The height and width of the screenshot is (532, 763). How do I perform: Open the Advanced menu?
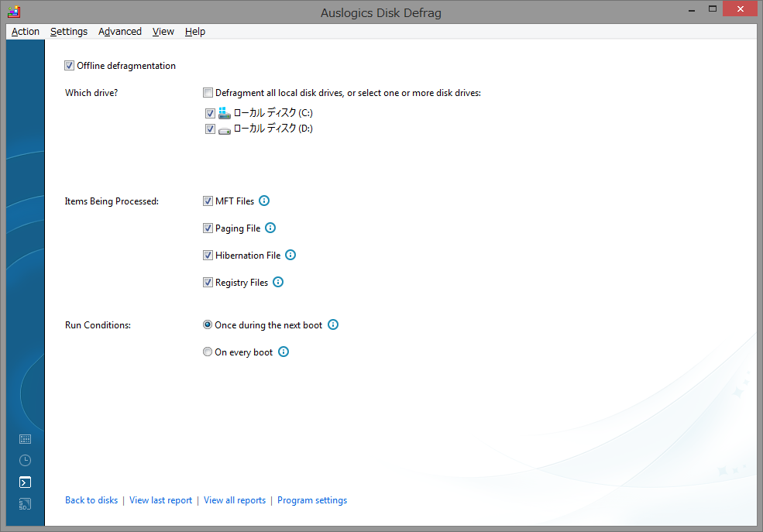coord(120,32)
